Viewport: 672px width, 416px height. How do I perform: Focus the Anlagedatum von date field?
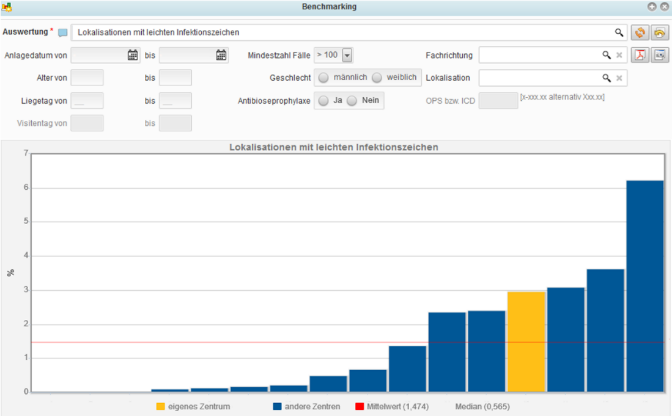[105, 55]
